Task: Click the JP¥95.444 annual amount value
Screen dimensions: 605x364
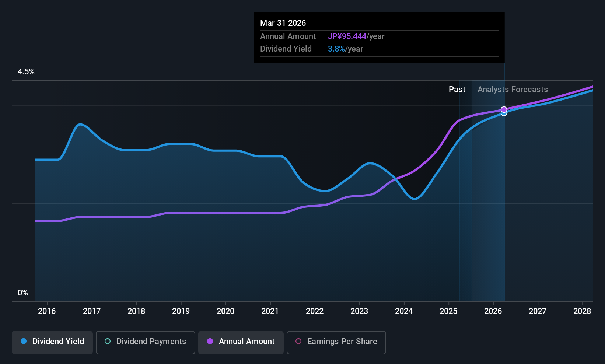Action: (x=347, y=36)
